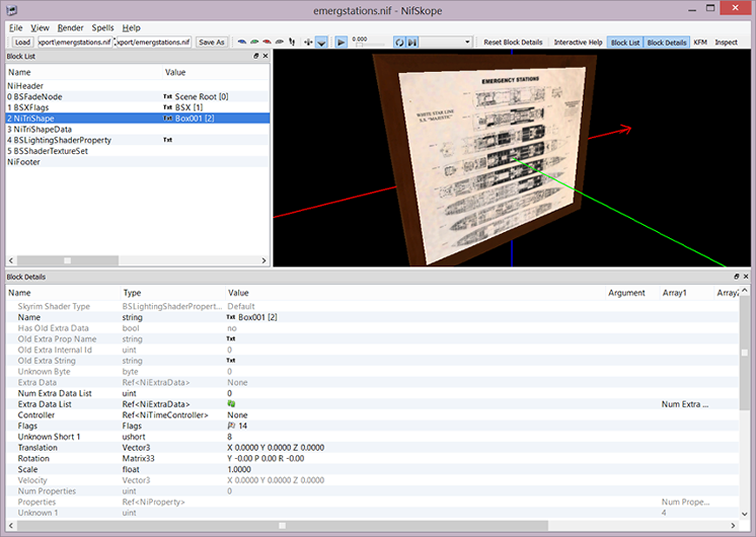
Task: Toggle the KFM panel button
Action: pos(700,43)
